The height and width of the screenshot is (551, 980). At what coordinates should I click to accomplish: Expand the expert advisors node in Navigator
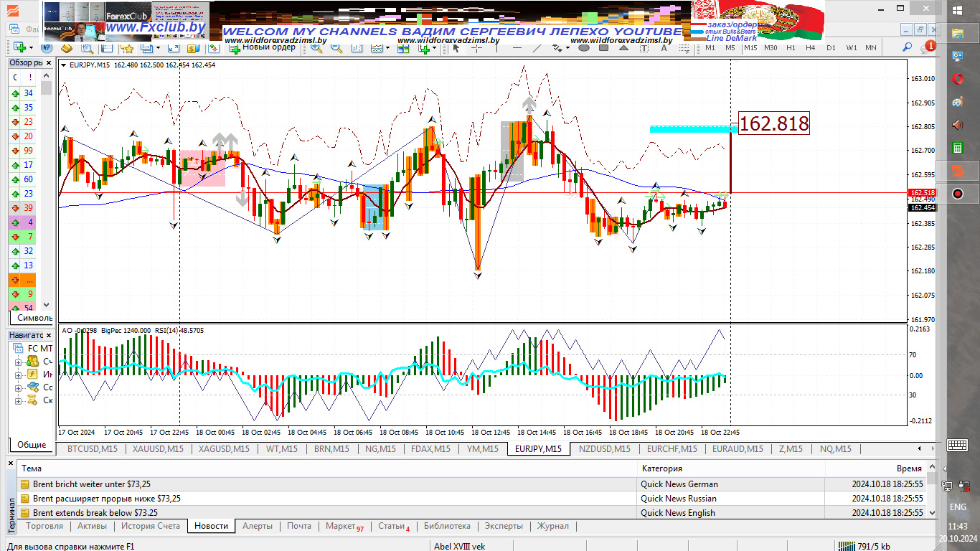[x=19, y=387]
